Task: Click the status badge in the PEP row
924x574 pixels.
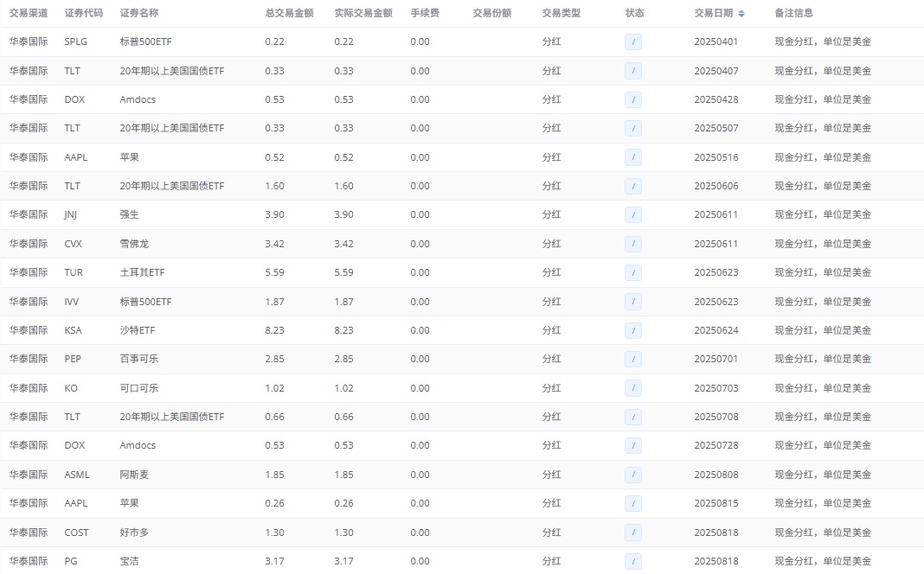Action: 633,359
